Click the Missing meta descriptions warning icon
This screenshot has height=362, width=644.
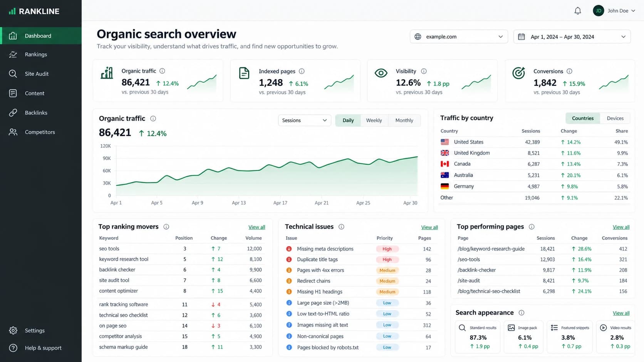tap(289, 249)
